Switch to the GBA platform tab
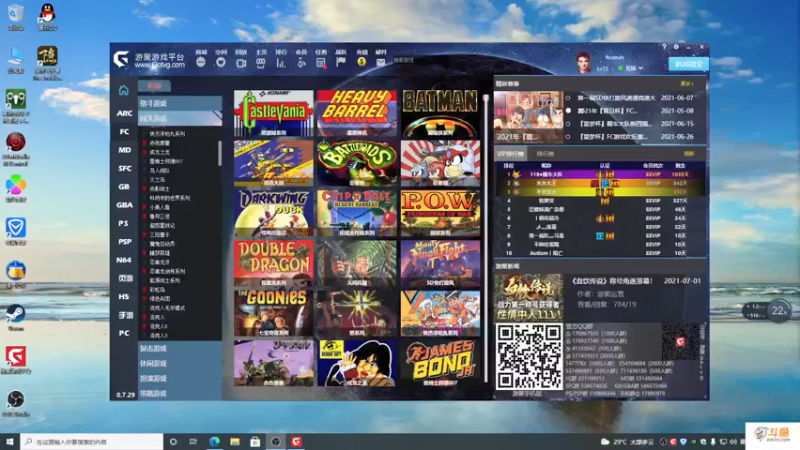 [x=124, y=205]
